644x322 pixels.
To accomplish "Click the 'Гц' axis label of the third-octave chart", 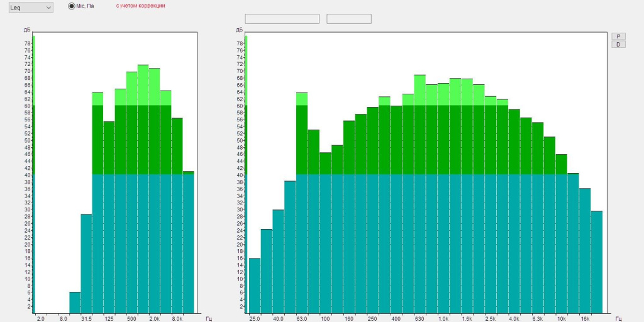I will click(x=619, y=319).
